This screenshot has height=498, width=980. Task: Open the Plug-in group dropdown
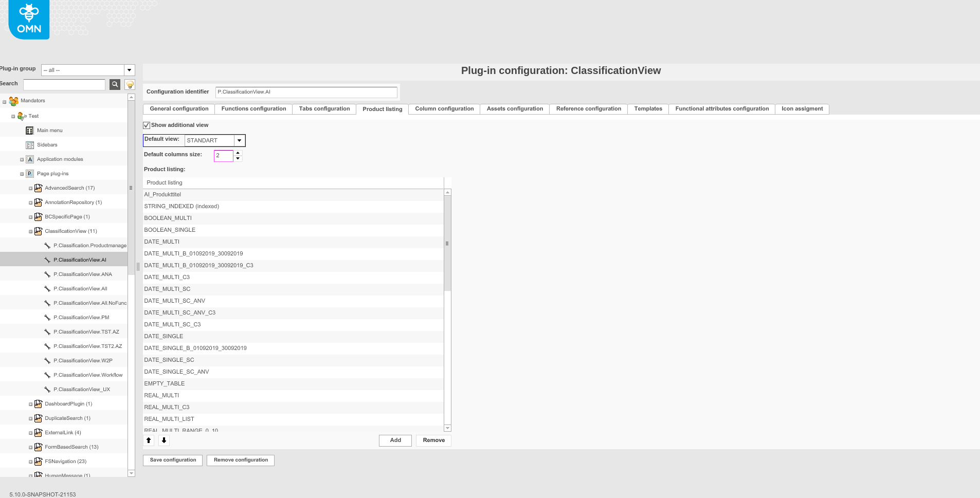click(x=129, y=70)
